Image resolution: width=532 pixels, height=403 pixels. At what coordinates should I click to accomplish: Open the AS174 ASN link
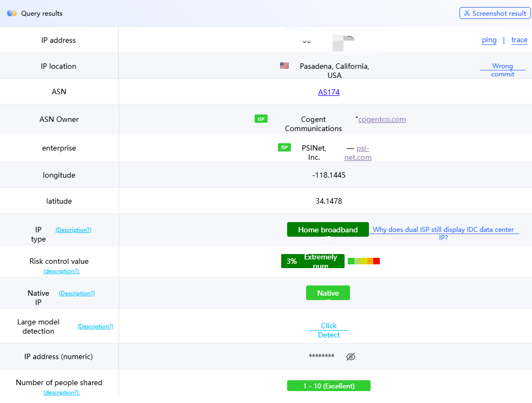[329, 92]
